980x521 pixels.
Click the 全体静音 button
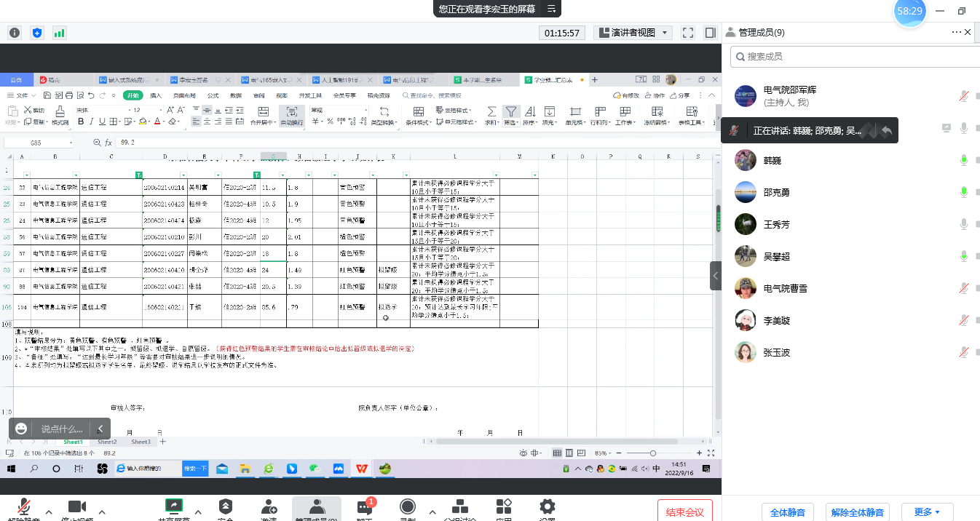tap(788, 512)
